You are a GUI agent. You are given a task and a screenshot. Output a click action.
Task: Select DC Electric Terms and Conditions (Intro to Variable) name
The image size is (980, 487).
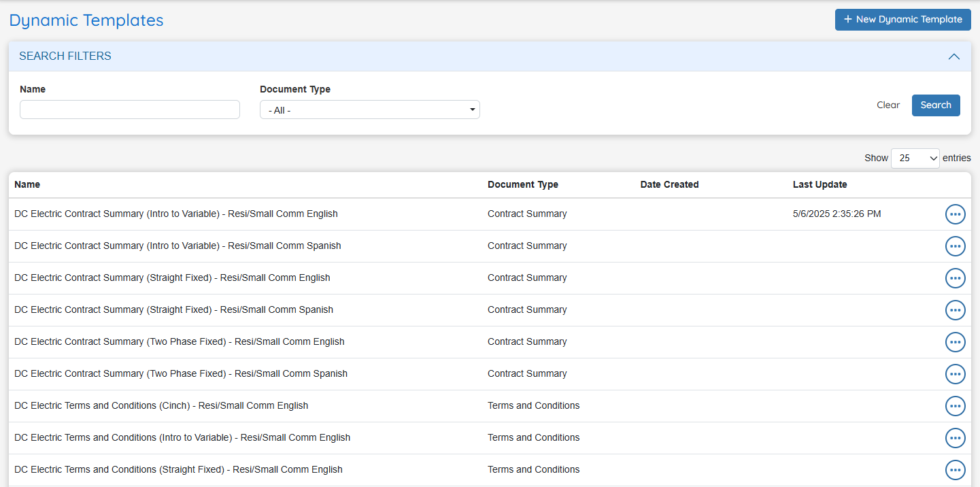coord(182,437)
